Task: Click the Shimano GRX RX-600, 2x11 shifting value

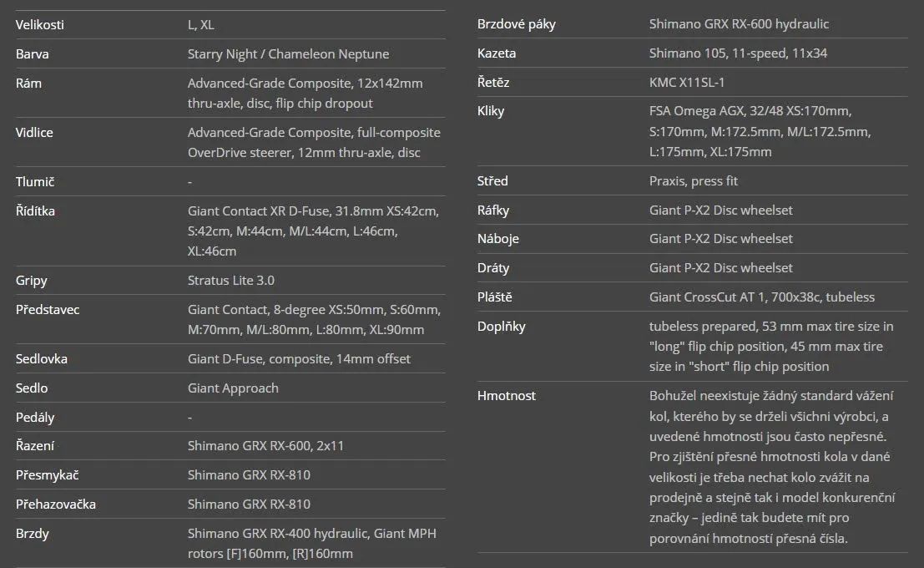Action: pos(265,446)
